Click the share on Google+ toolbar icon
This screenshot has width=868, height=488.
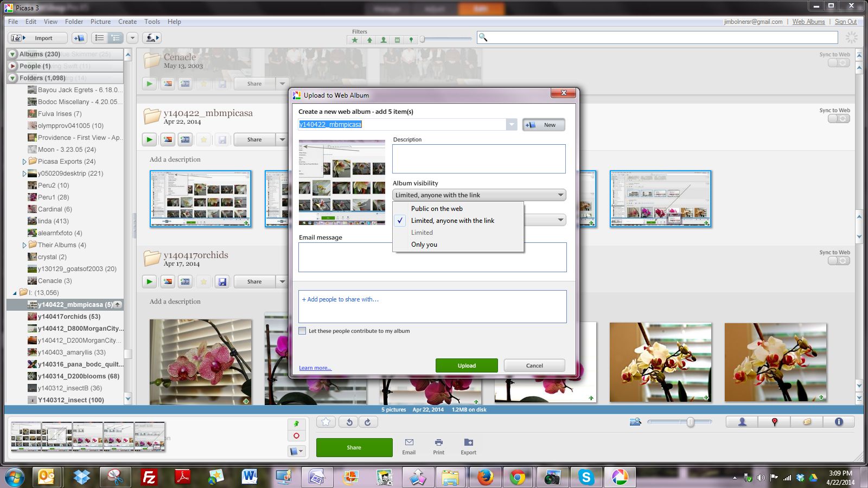coord(152,38)
